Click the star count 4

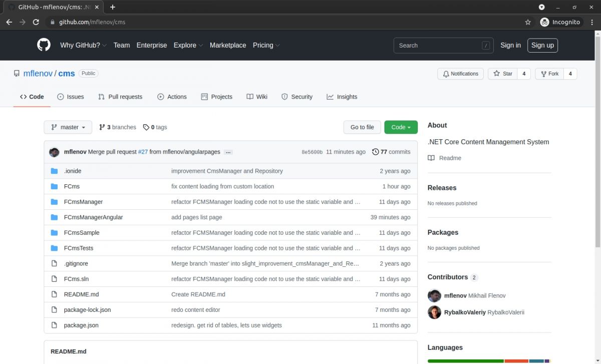[524, 74]
